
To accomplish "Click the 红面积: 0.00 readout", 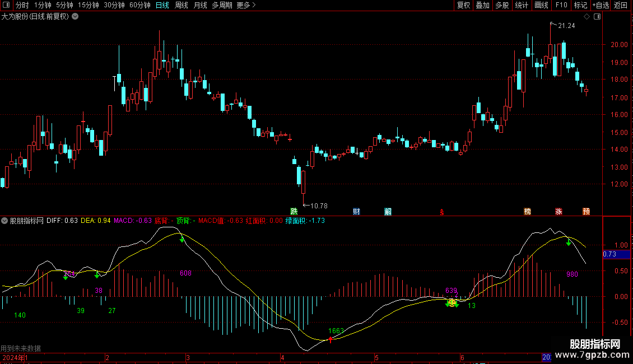I will (x=264, y=221).
